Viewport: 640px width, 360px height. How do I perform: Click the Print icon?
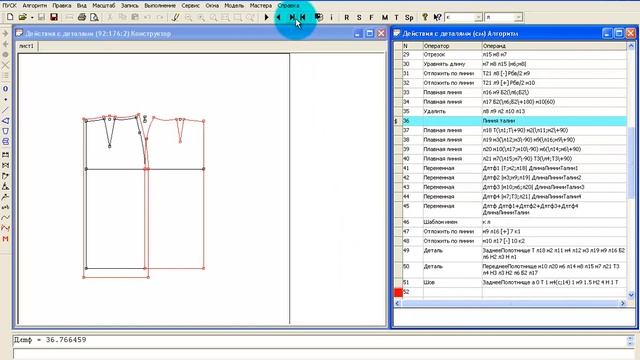pos(82,17)
